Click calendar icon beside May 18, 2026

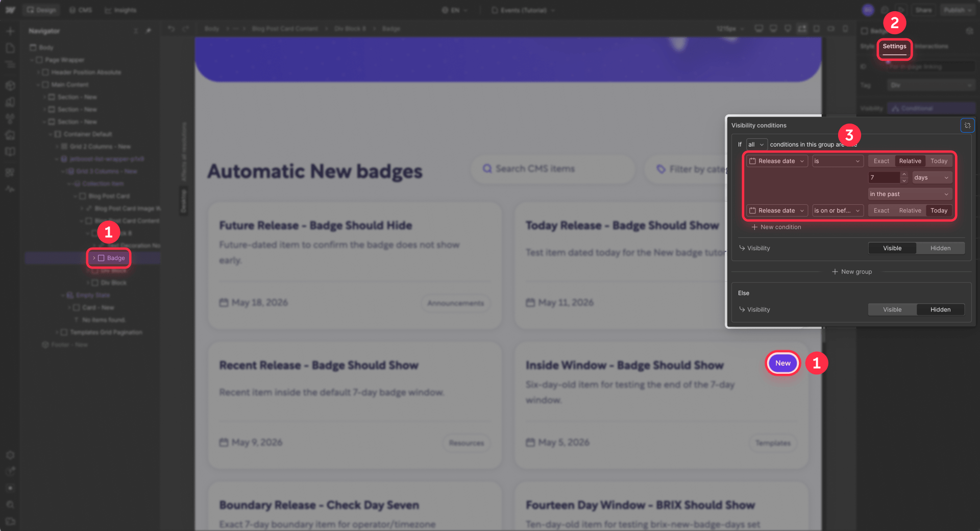click(x=224, y=303)
